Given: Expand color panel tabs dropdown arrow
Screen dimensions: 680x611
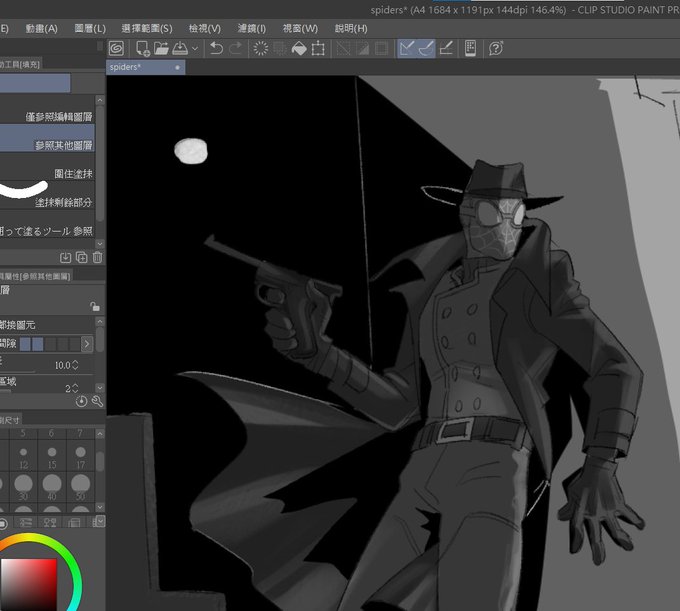Looking at the screenshot, I should (99, 521).
